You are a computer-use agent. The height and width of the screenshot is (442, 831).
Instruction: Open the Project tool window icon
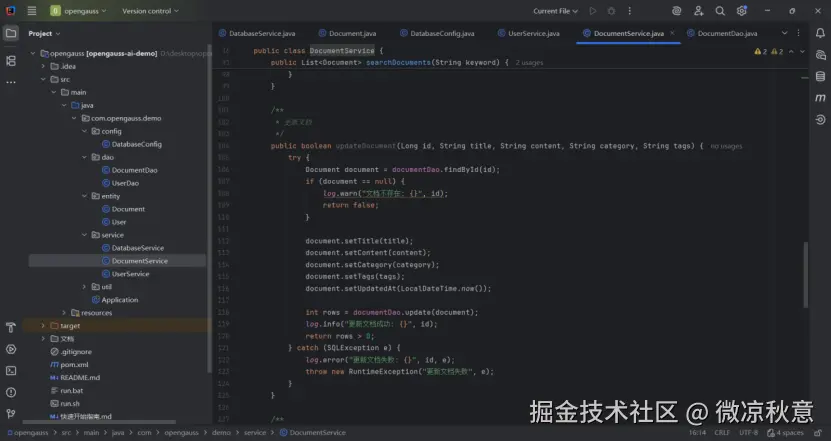click(11, 33)
